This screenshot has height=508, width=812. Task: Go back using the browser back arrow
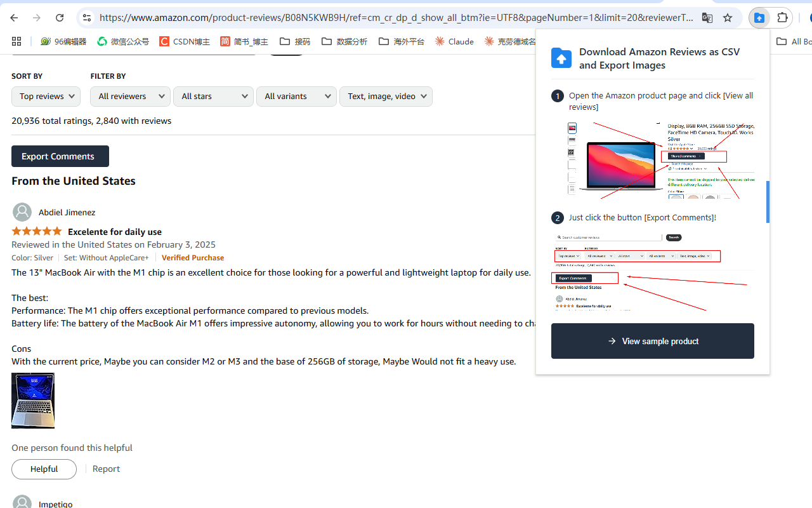(14, 18)
